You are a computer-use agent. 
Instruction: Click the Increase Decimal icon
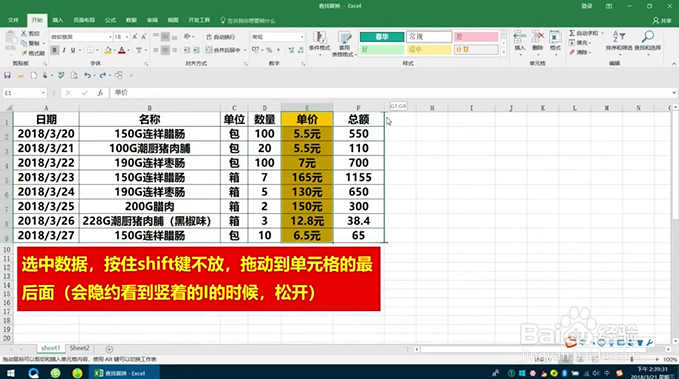(291, 50)
